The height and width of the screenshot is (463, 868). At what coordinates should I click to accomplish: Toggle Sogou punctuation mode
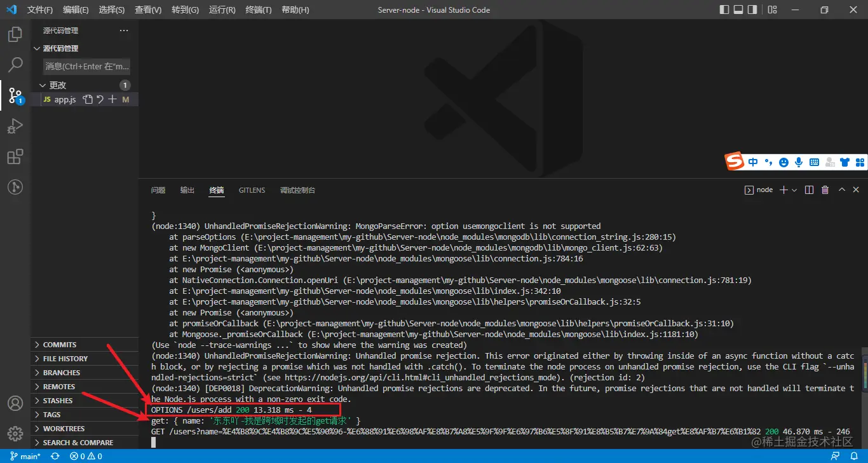point(768,162)
